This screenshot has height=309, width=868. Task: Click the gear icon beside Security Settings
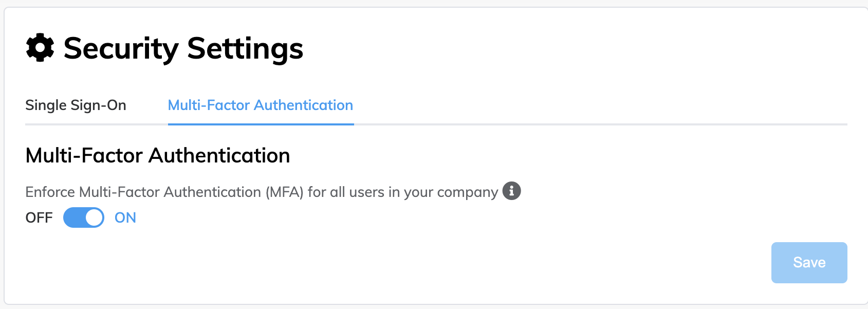click(40, 47)
